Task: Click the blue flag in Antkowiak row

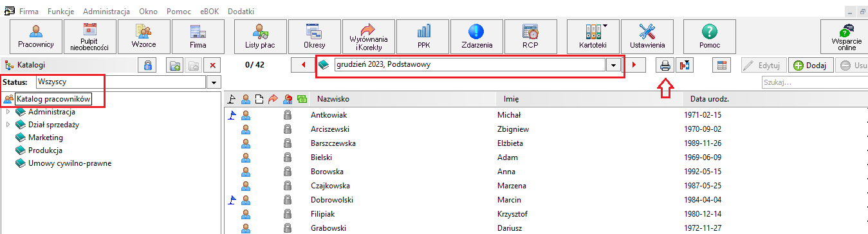Action: (x=233, y=115)
